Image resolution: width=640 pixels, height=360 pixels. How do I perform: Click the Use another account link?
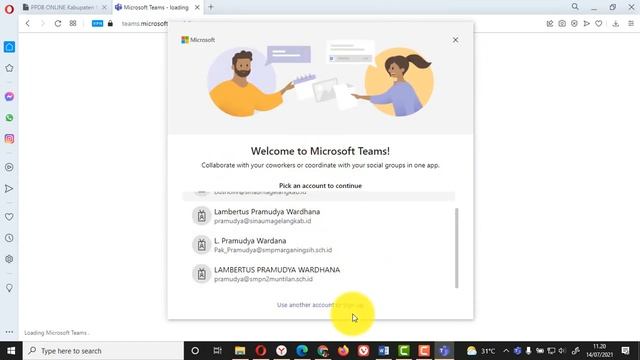tap(305, 305)
